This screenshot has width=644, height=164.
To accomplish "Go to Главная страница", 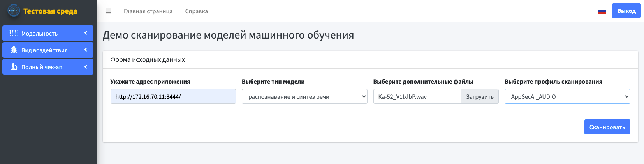I will point(148,11).
